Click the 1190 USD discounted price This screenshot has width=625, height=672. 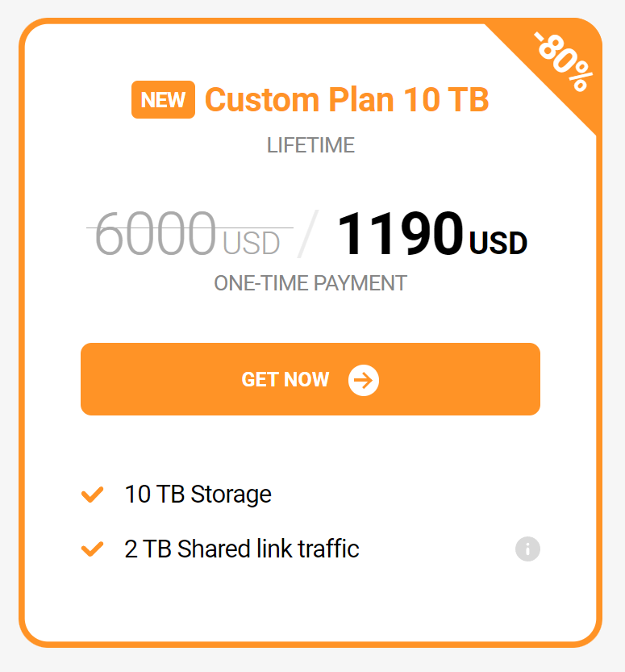432,234
